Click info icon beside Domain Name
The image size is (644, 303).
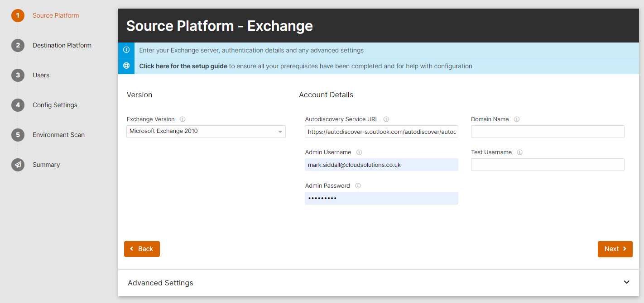coord(517,119)
